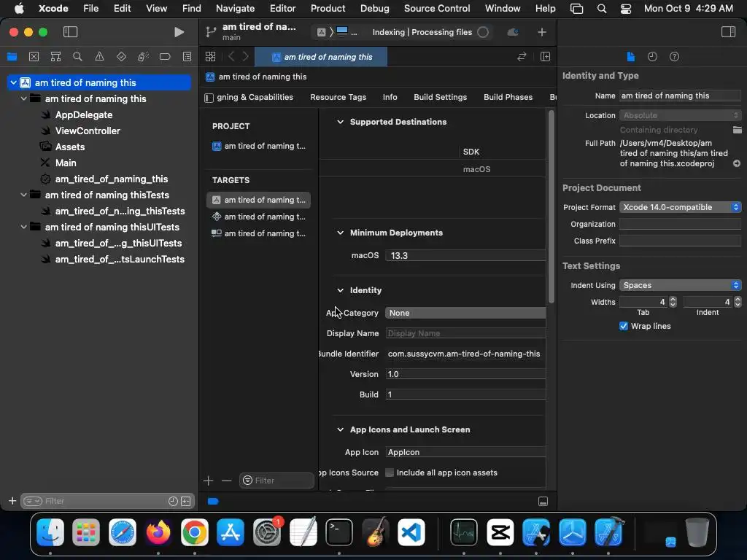Toggle Include all app icon assets checkbox
This screenshot has width=747, height=560.
point(390,472)
